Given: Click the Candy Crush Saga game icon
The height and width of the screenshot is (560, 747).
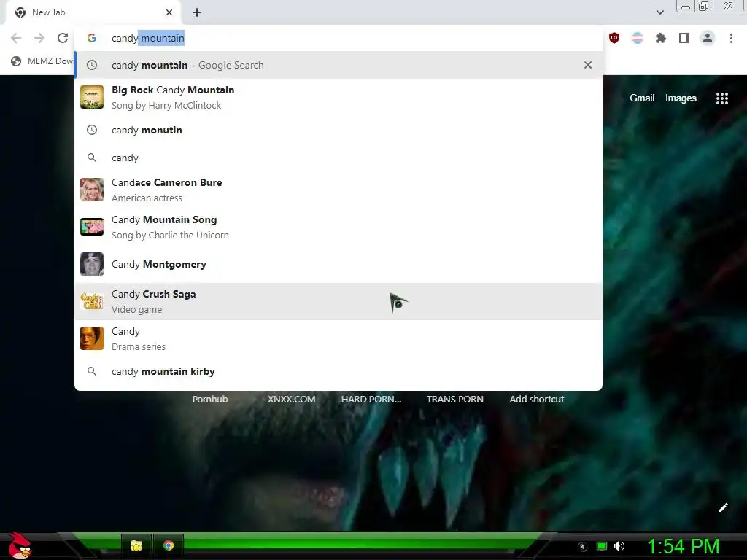Looking at the screenshot, I should [92, 301].
